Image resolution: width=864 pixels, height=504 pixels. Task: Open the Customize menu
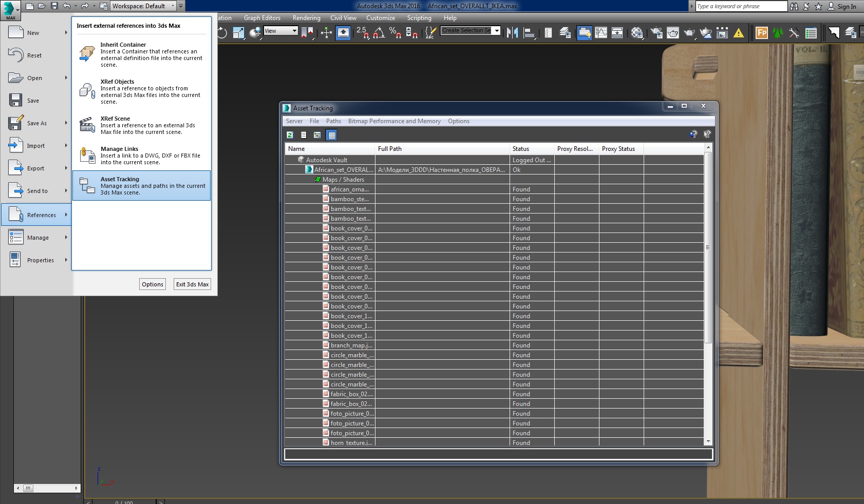click(381, 18)
